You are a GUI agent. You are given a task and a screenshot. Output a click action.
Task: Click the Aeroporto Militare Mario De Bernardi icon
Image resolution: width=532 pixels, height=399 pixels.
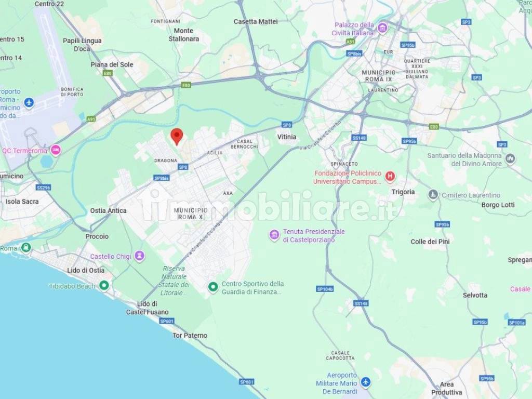(365, 382)
